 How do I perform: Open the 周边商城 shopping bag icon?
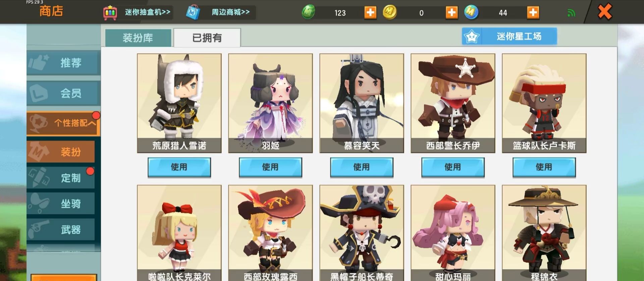point(193,13)
